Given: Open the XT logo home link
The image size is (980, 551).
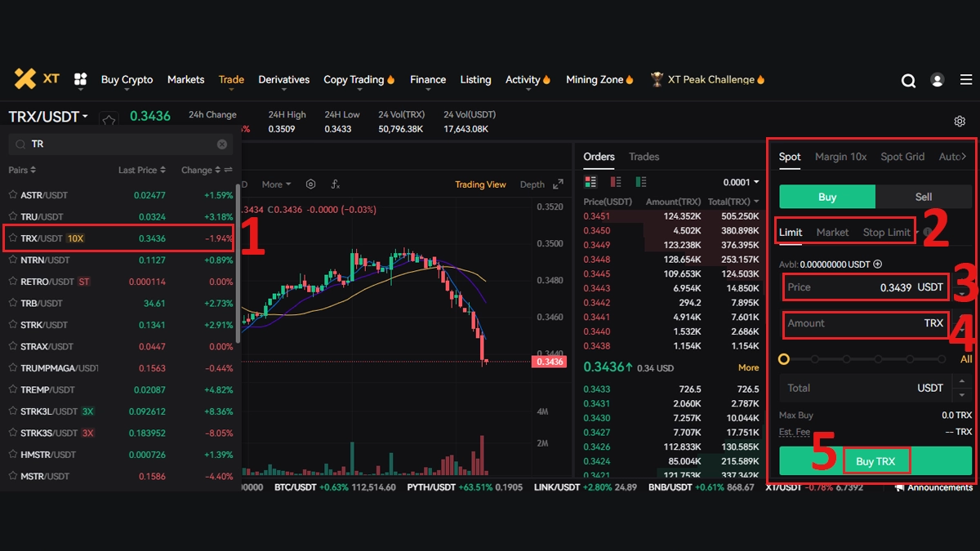Looking at the screenshot, I should pyautogui.click(x=37, y=79).
